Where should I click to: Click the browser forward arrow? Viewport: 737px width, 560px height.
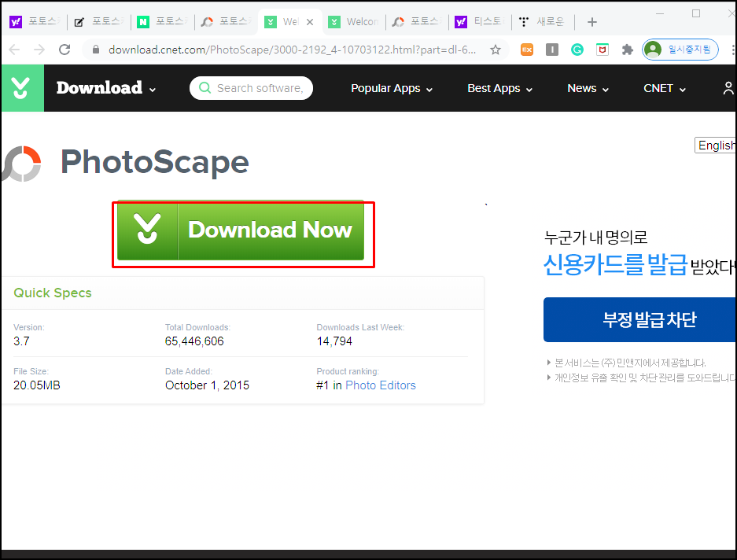pos(39,50)
